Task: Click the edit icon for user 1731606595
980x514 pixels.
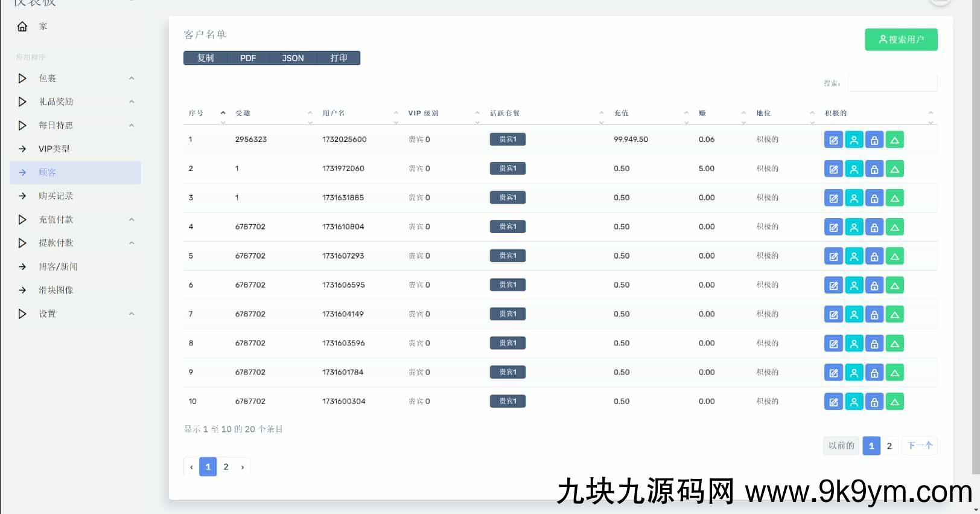Action: [833, 286]
